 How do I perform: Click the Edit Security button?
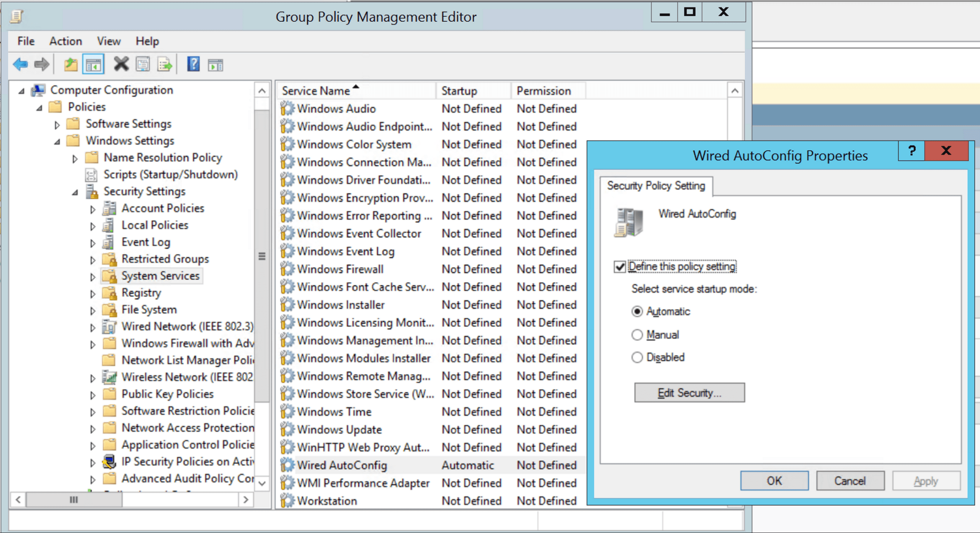click(689, 393)
